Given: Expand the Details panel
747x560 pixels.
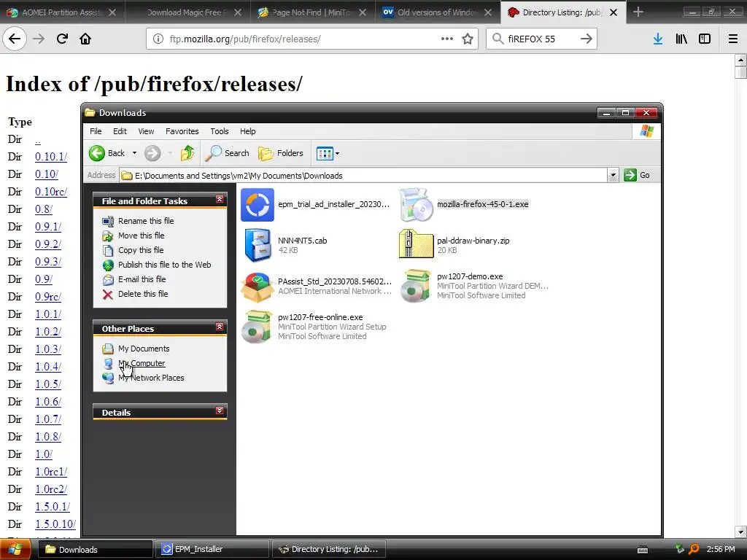Looking at the screenshot, I should click(x=220, y=411).
